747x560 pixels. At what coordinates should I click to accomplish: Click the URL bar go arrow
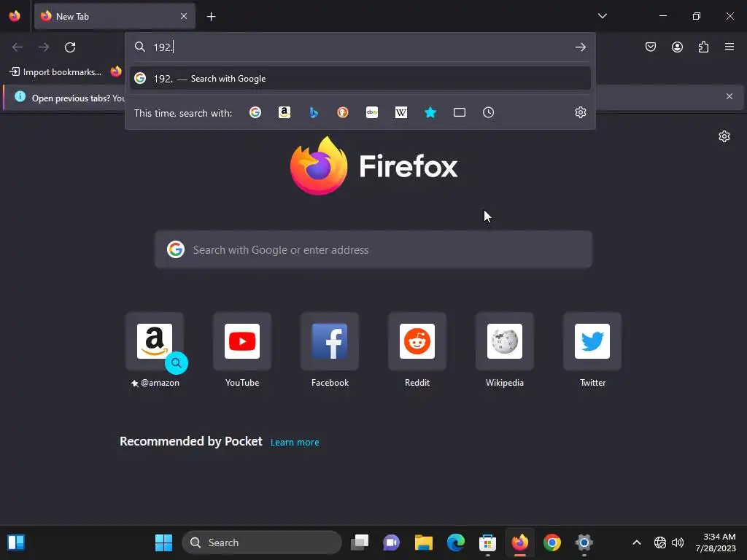[x=580, y=47]
